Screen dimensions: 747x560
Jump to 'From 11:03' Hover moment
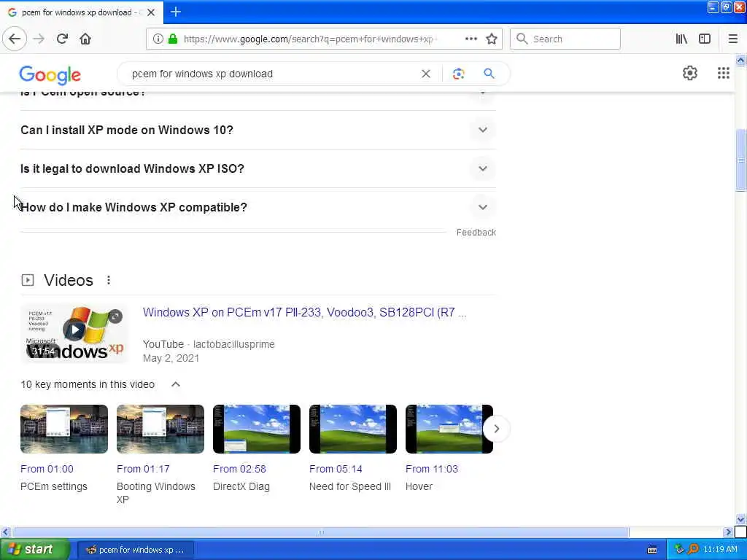point(432,469)
